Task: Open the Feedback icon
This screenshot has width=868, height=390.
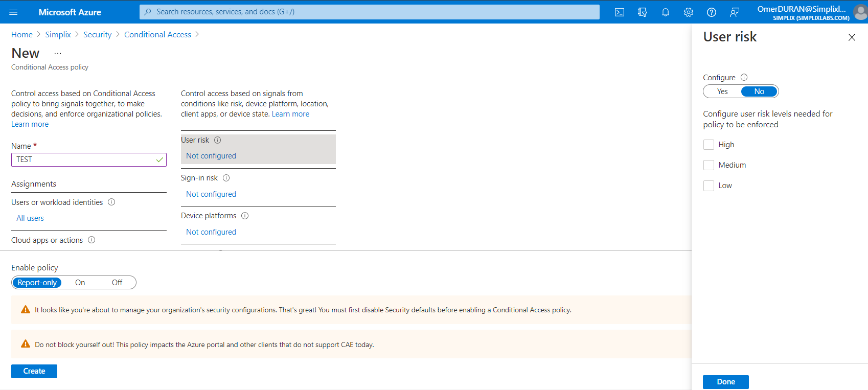Action: [735, 12]
